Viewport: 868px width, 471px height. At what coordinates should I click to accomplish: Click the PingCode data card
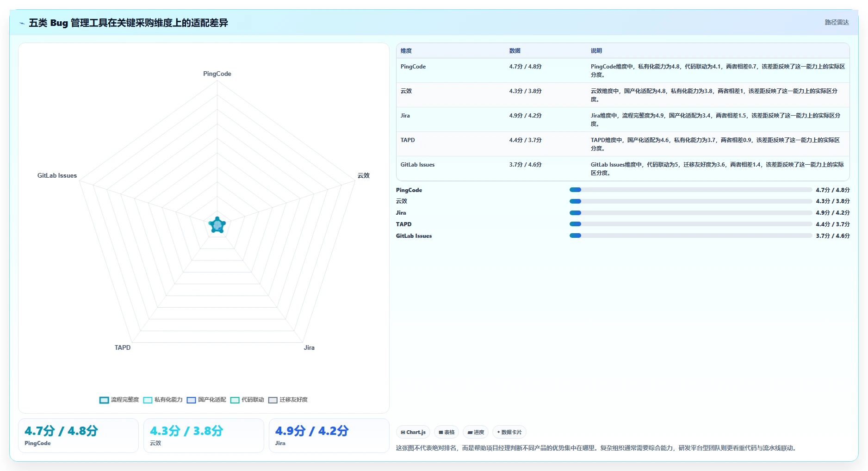click(x=78, y=435)
